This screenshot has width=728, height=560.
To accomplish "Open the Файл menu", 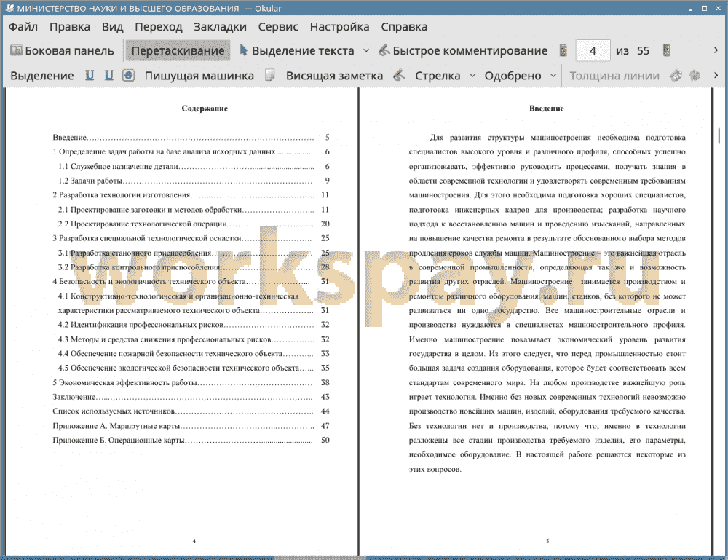I will click(23, 27).
